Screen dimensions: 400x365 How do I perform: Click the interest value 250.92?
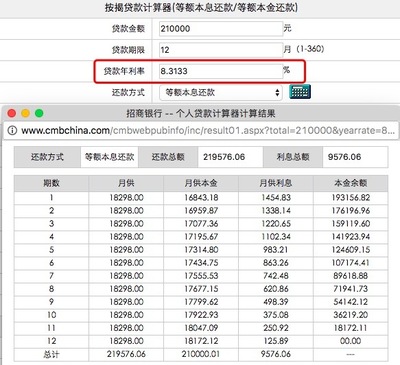tap(276, 328)
